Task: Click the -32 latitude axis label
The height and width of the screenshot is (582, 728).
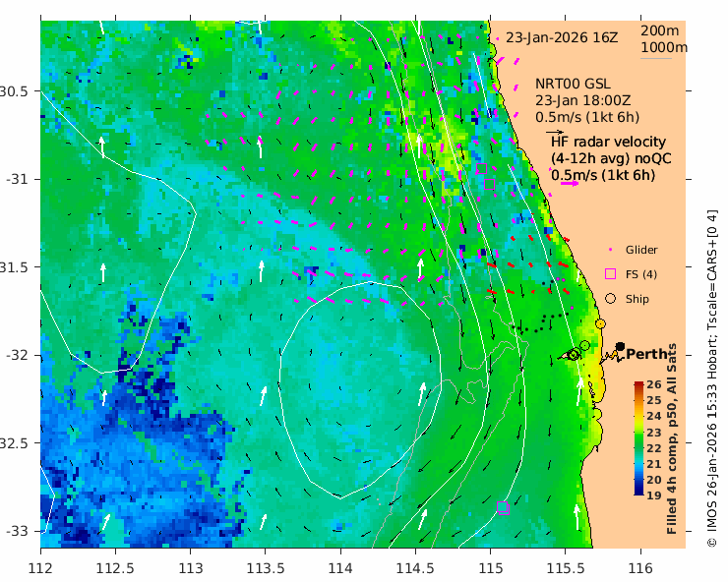Action: click(x=17, y=355)
